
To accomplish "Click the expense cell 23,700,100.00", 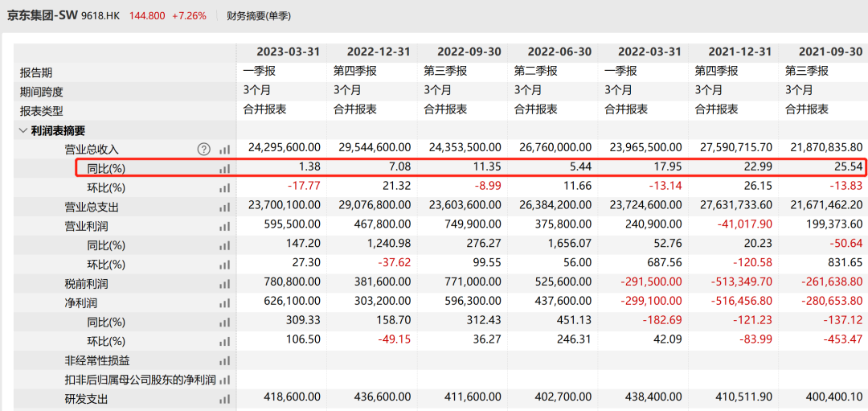I will 285,206.
